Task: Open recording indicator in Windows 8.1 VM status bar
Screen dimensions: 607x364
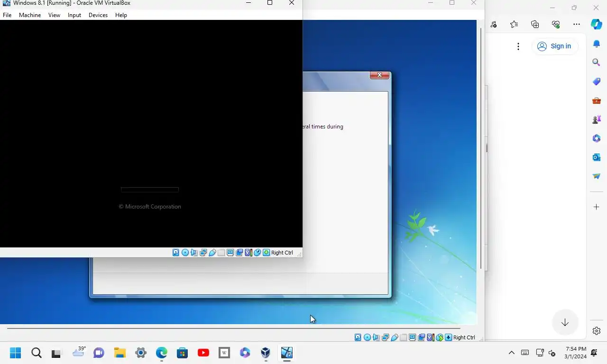Action: tap(239, 253)
